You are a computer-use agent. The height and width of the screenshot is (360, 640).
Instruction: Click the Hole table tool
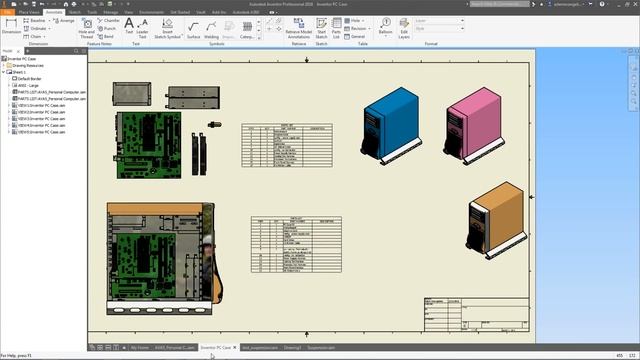353,20
